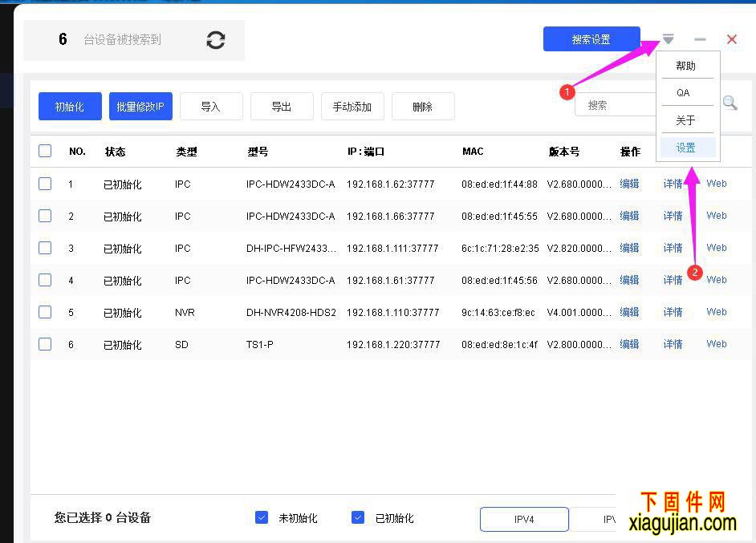The width and height of the screenshot is (756, 543).
Task: Click 编辑 for 192.168.1.62
Action: (x=630, y=184)
